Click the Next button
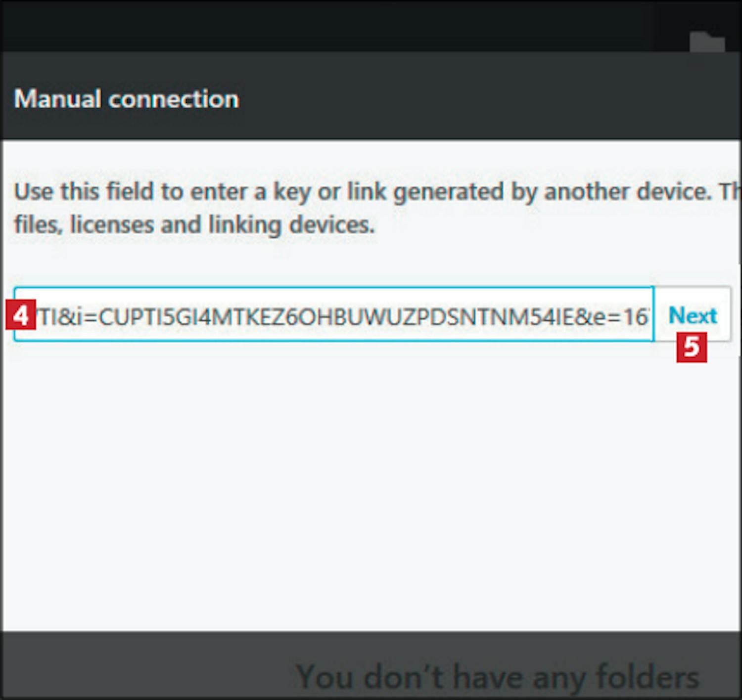The width and height of the screenshot is (742, 700). [x=692, y=315]
